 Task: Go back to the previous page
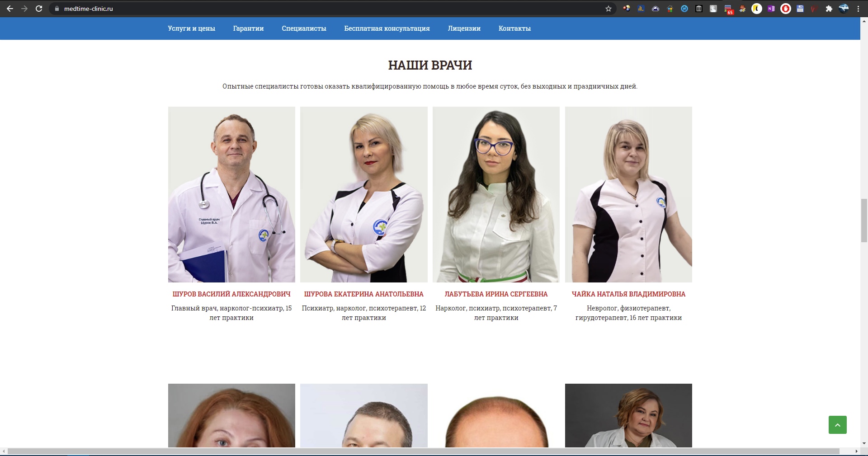click(x=10, y=9)
